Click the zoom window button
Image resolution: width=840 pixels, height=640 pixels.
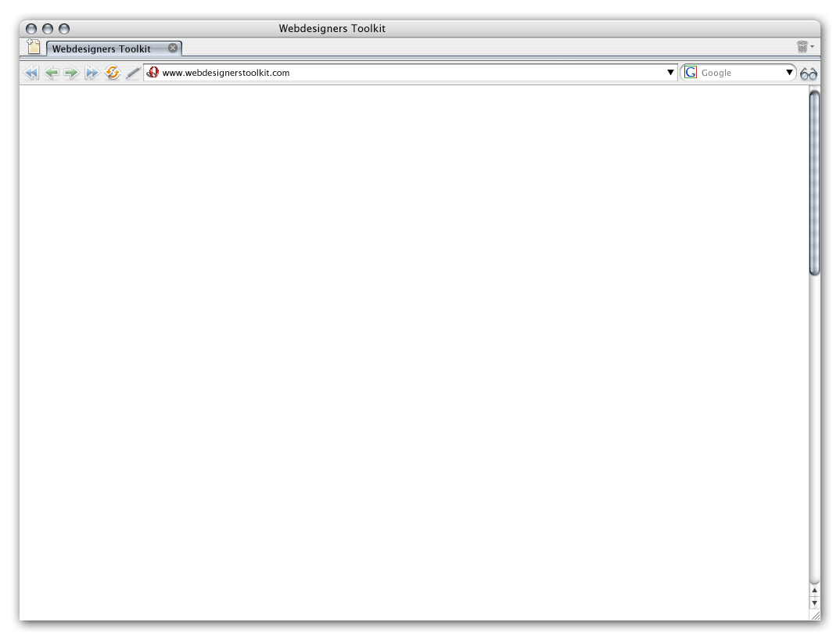pos(64,29)
